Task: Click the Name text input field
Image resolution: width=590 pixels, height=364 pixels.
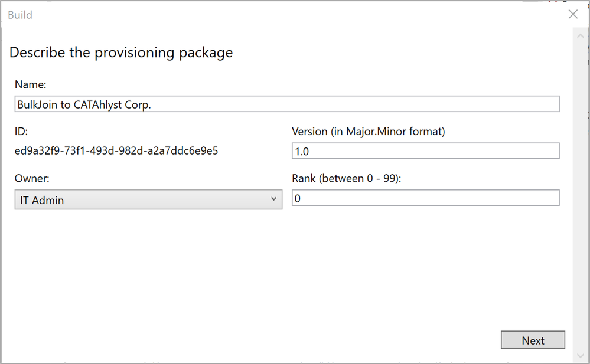Action: point(354,104)
